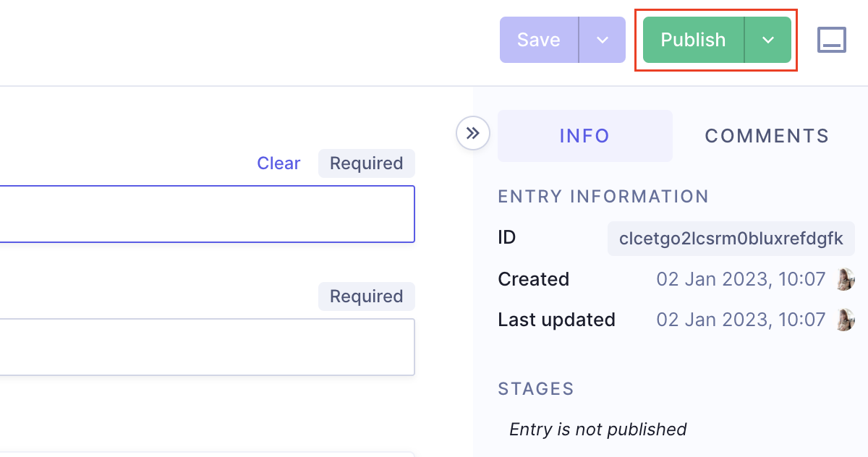Open the Save options dropdown arrow
This screenshot has height=457, width=868.
tap(603, 40)
